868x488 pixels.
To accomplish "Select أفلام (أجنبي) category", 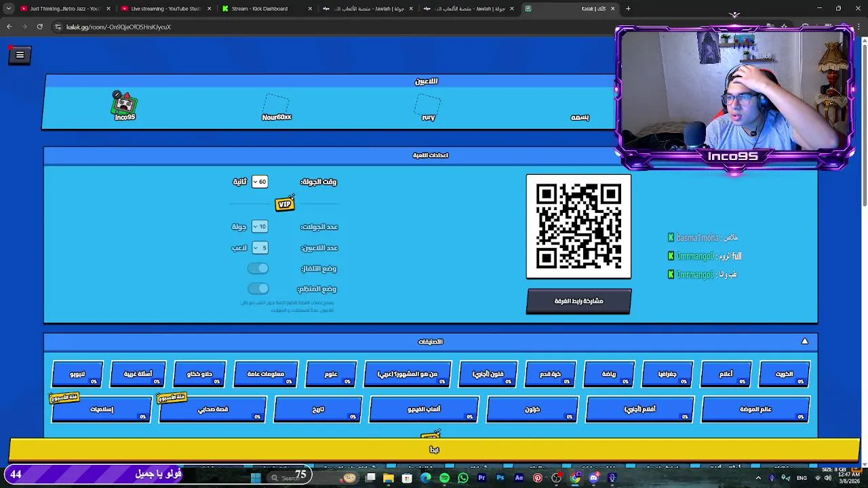I will 639,409.
